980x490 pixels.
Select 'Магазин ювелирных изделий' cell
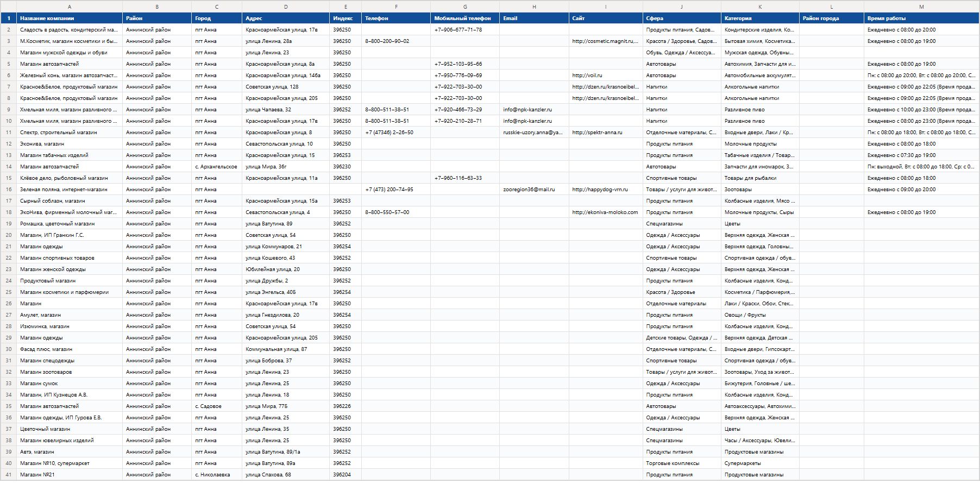tap(70, 440)
